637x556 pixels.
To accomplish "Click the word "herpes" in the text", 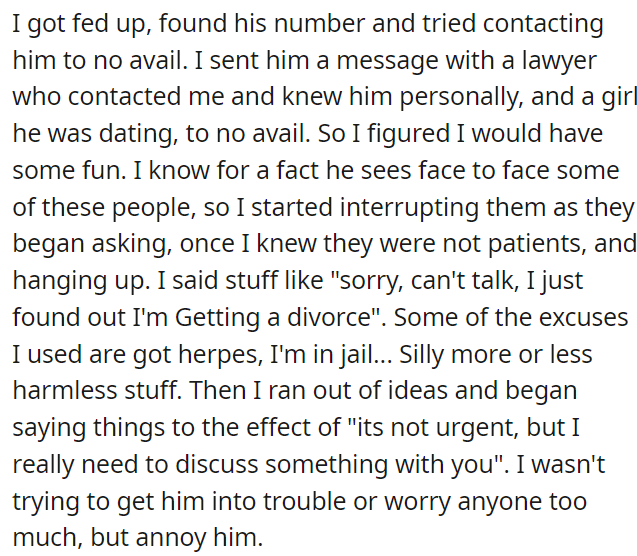I will pos(218,355).
